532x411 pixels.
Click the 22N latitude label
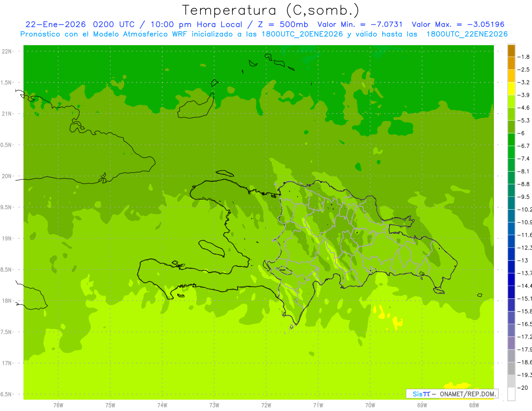(x=7, y=51)
